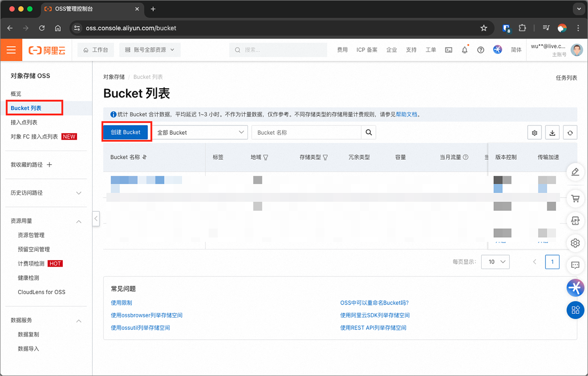Screen dimensions: 588x376
Task: Open the 地域 column filter
Action: [x=266, y=157]
